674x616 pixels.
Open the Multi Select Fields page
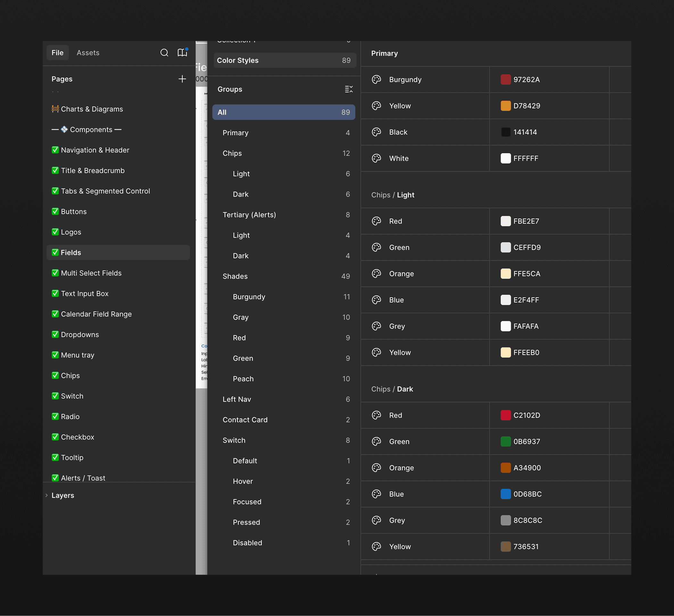point(91,273)
